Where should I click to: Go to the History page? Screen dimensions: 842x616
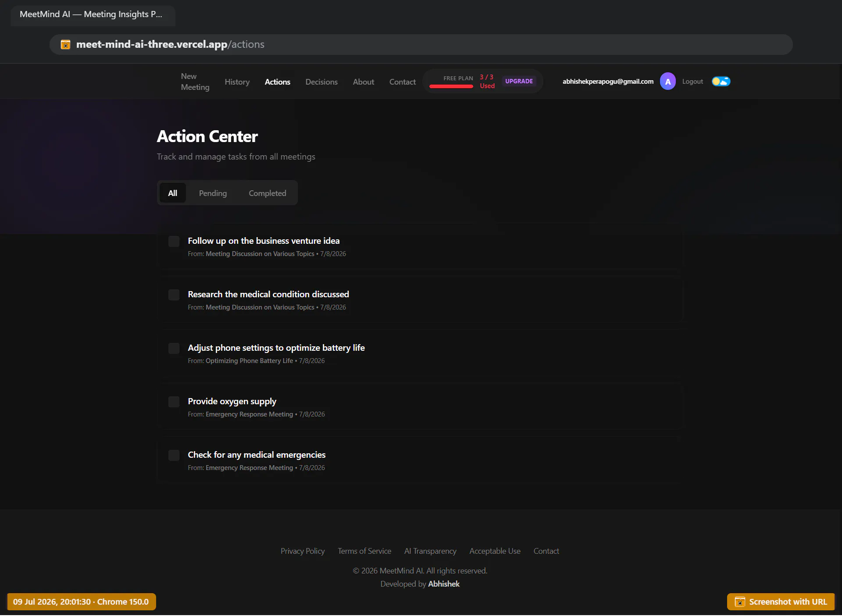click(x=237, y=82)
